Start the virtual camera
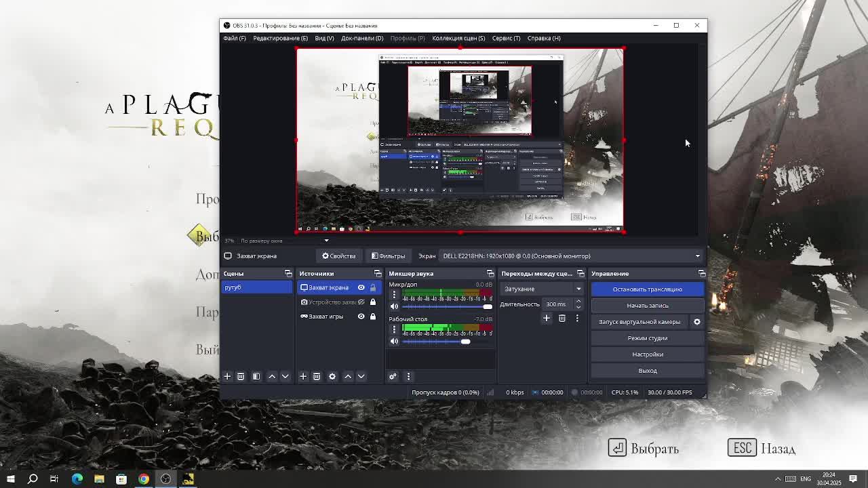Image resolution: width=868 pixels, height=488 pixels. pyautogui.click(x=639, y=322)
